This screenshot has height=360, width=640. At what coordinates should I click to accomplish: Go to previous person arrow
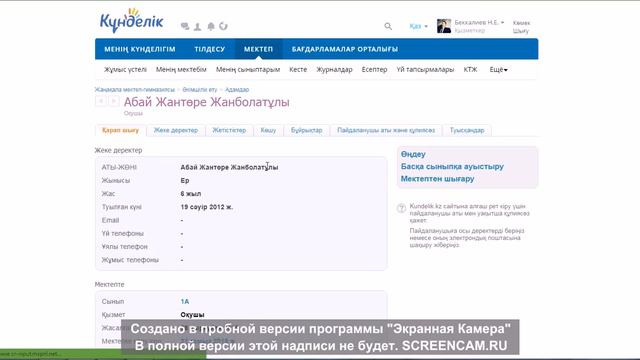(x=100, y=101)
